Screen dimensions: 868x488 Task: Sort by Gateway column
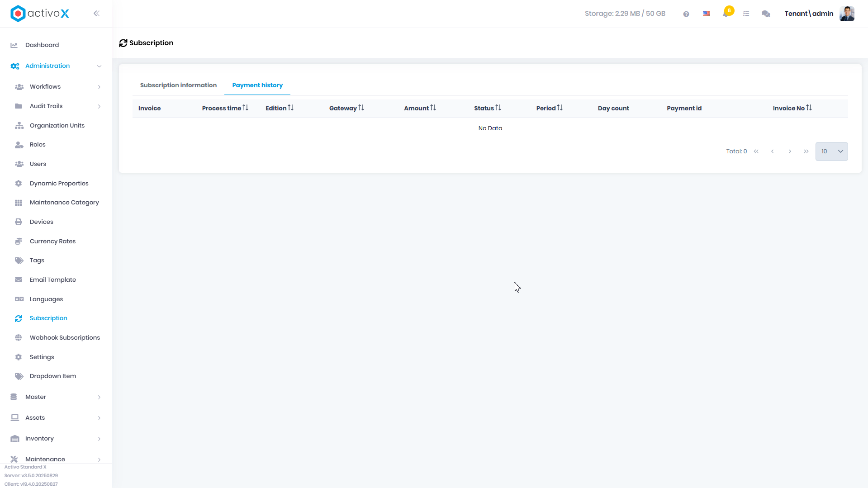346,108
